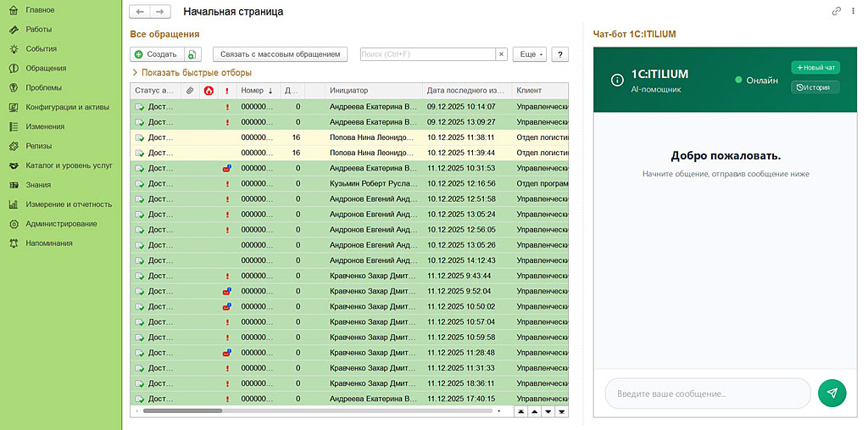Expand Показать быстрые отборы
Screen dimensions: 868x430
tap(191, 73)
